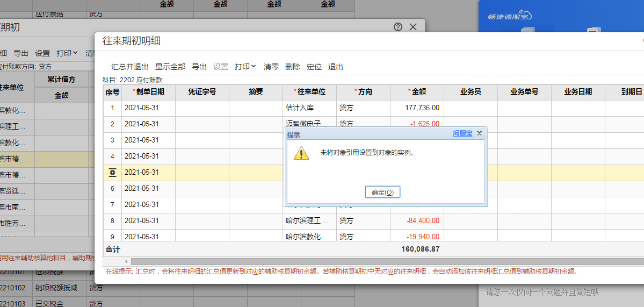Click the row number 7 cell

pyautogui.click(x=113, y=205)
